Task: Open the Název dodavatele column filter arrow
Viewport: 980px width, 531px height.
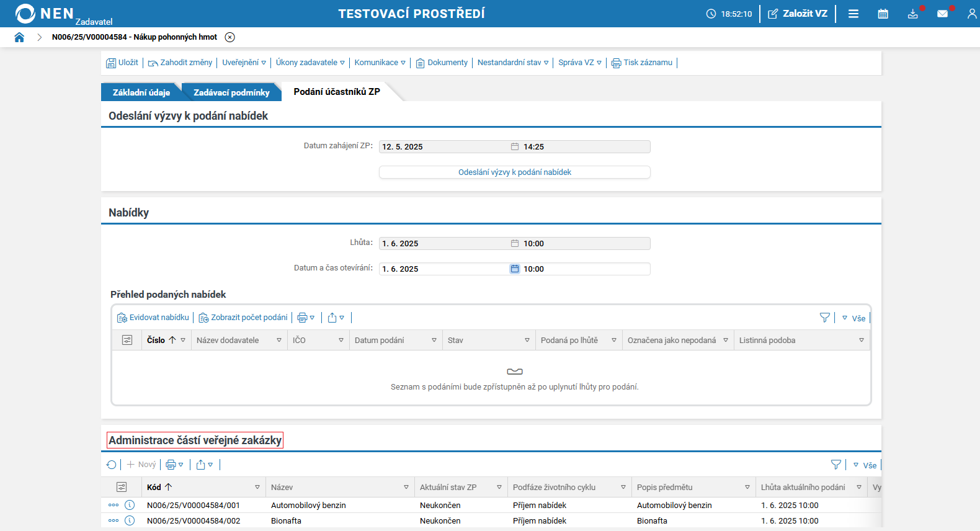Action: click(x=279, y=341)
